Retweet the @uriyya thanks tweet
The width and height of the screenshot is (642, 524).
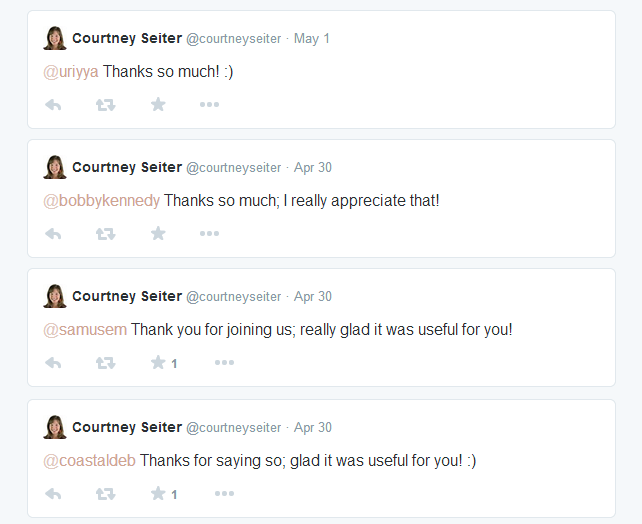pyautogui.click(x=106, y=105)
